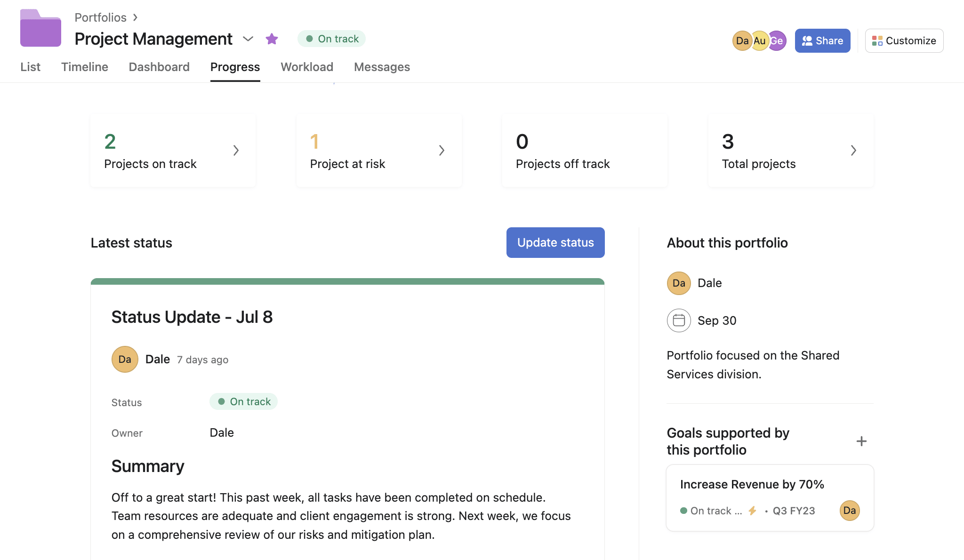The image size is (964, 560).
Task: Expand the 1 Project at risk section
Action: (441, 150)
